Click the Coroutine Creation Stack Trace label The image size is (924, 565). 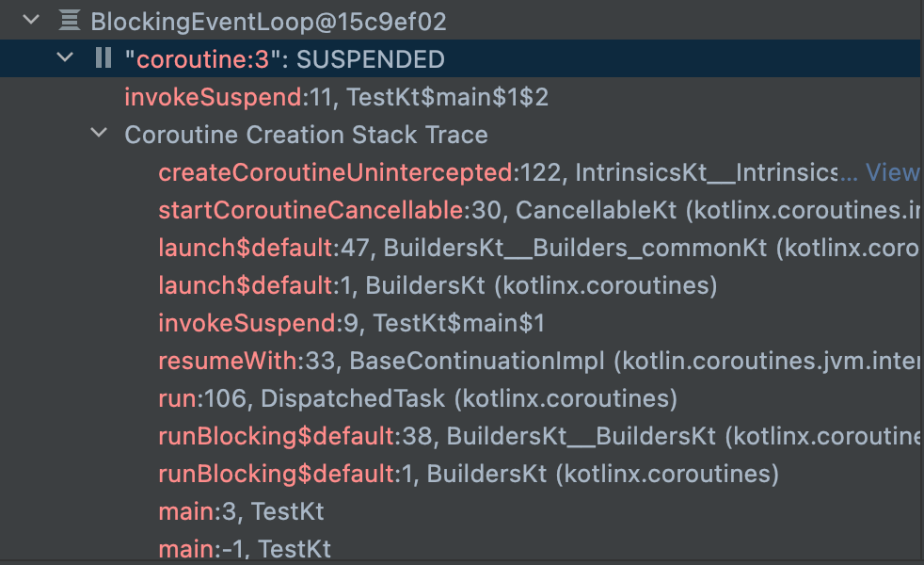[x=306, y=135]
